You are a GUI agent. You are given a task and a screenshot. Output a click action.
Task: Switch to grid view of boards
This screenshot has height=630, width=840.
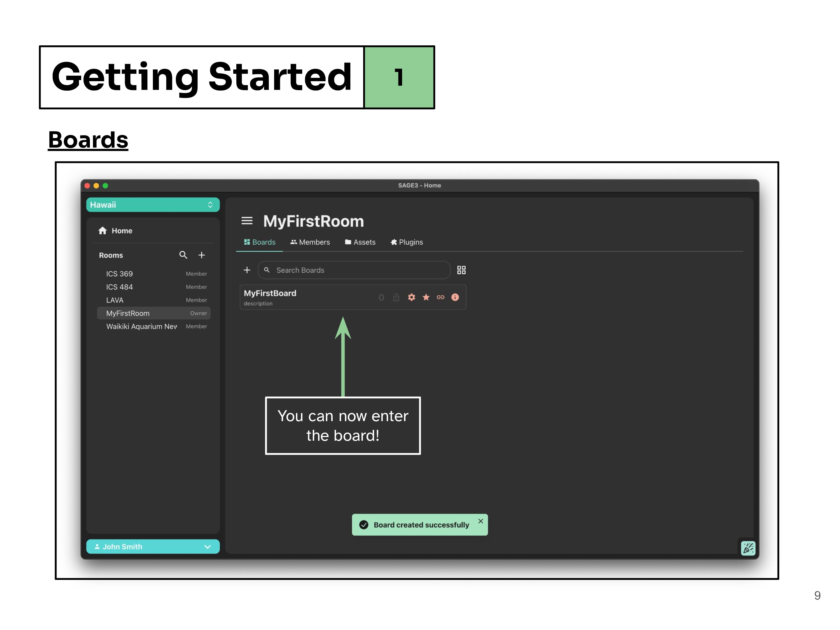(461, 270)
